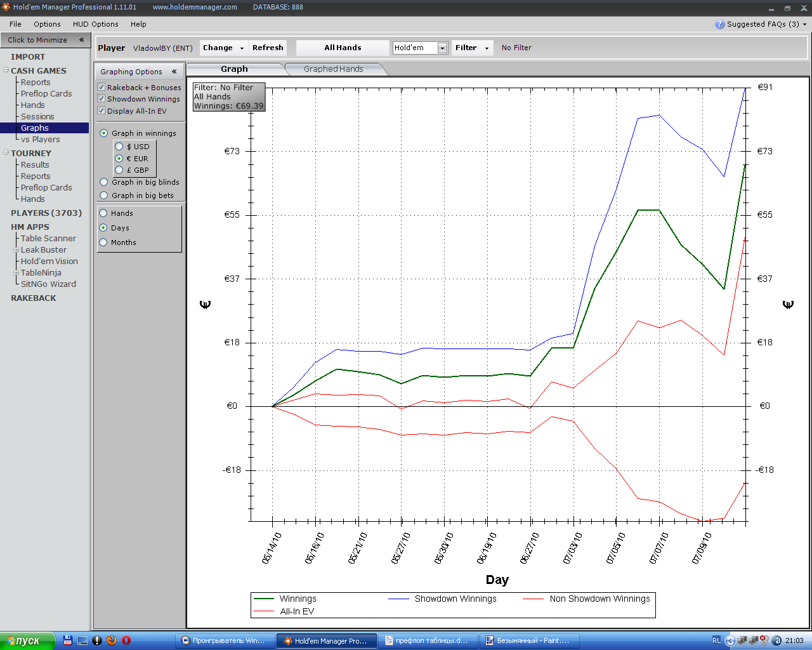
Task: Open Firefox from the quick launch bar
Action: point(112,640)
